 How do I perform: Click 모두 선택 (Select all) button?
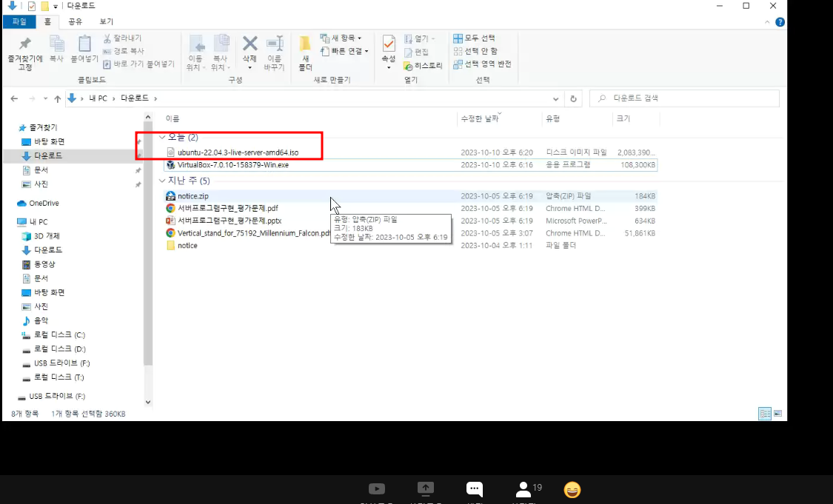coord(474,38)
